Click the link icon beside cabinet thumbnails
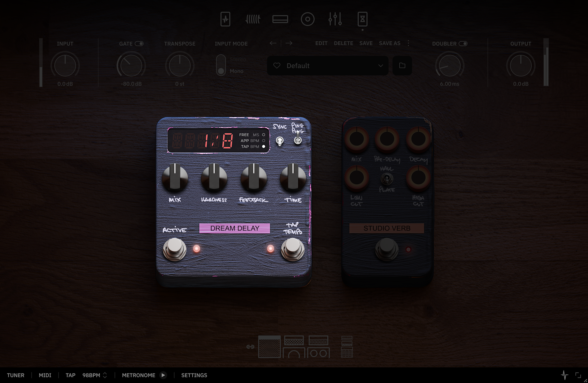The width and height of the screenshot is (588, 383). pyautogui.click(x=250, y=347)
